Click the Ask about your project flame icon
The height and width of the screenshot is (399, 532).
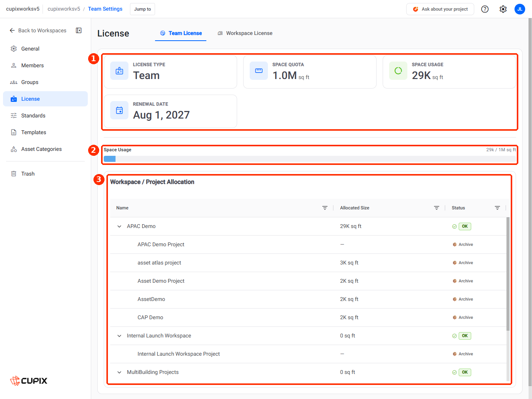point(416,9)
